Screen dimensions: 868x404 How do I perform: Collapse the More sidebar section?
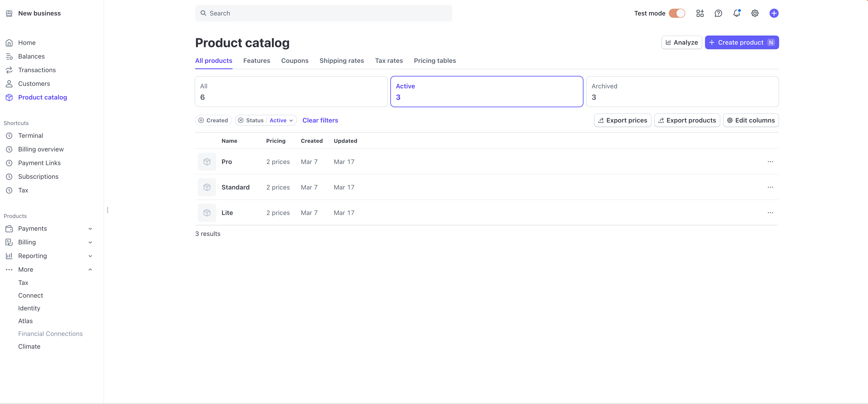point(90,270)
